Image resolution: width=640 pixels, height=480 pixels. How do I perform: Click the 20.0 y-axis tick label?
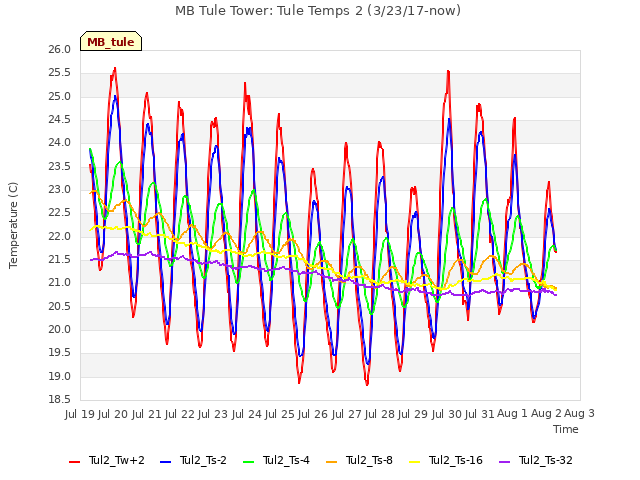[x=60, y=330]
